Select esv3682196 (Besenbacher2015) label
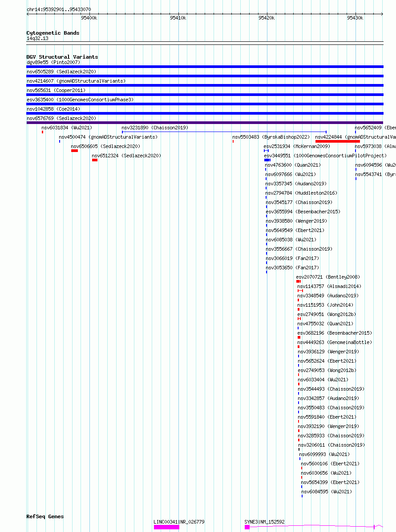 [x=335, y=333]
